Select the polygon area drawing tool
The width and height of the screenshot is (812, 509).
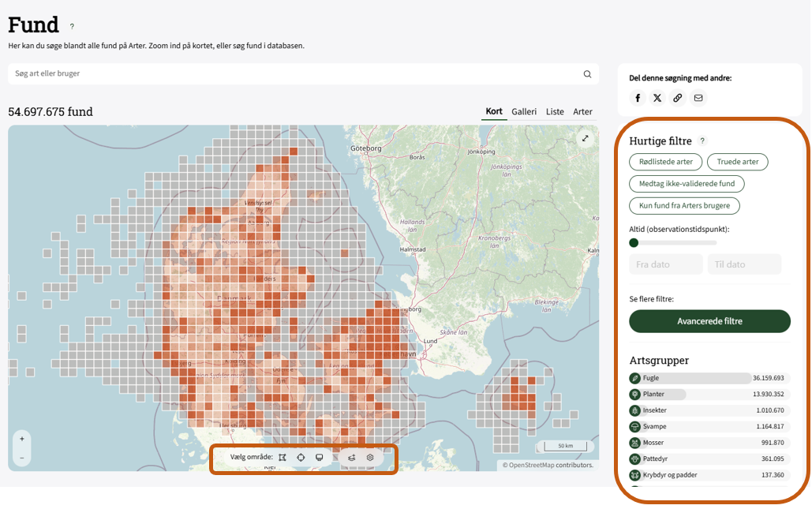pyautogui.click(x=283, y=458)
